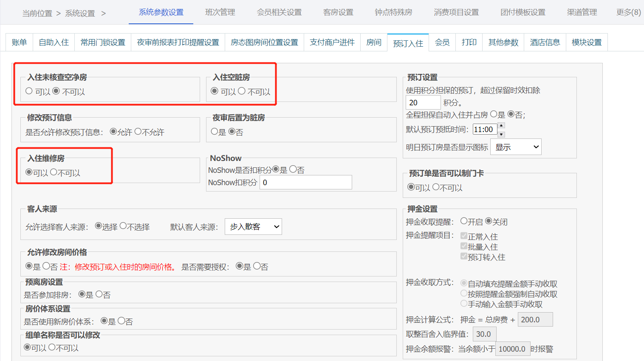The width and height of the screenshot is (644, 361).
Task: Switch to 班次管理 tab
Action: [220, 12]
